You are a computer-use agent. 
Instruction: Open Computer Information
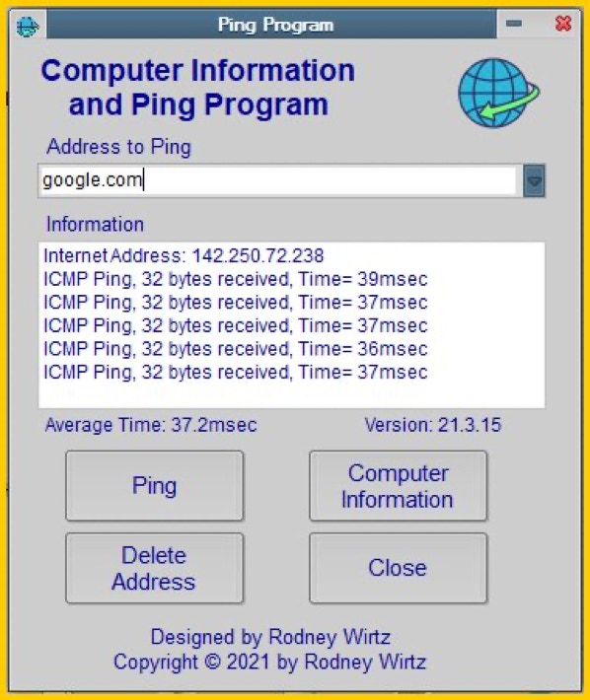(x=398, y=486)
